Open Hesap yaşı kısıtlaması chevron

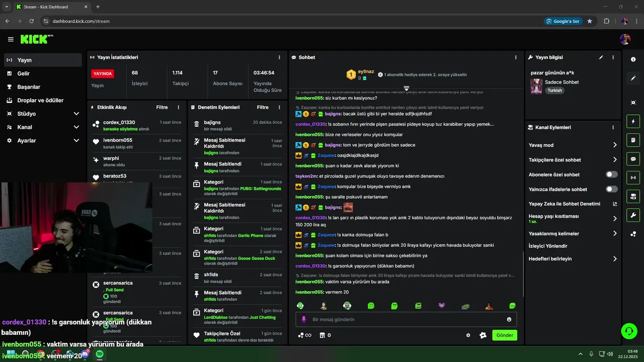[x=614, y=219]
